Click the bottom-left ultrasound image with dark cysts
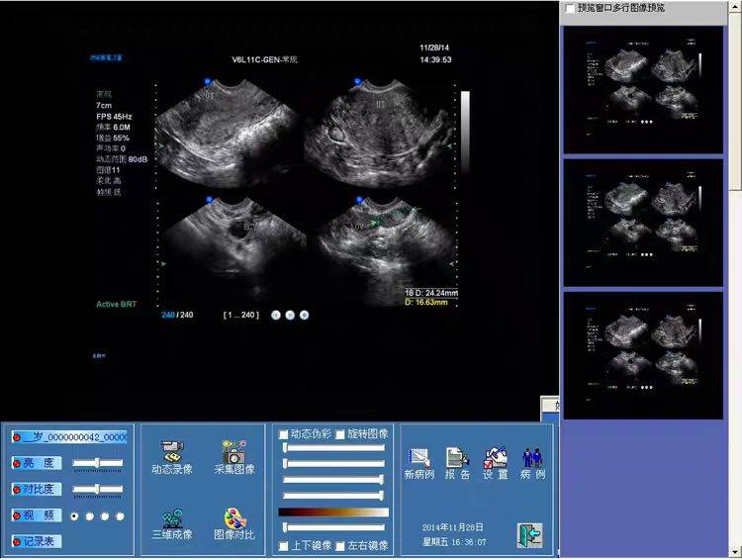 click(x=232, y=246)
